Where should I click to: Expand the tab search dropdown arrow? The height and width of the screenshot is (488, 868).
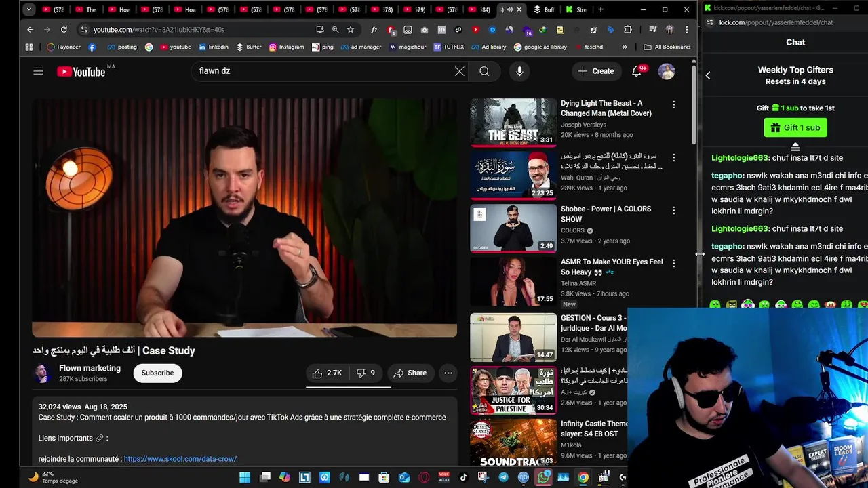[x=29, y=9]
